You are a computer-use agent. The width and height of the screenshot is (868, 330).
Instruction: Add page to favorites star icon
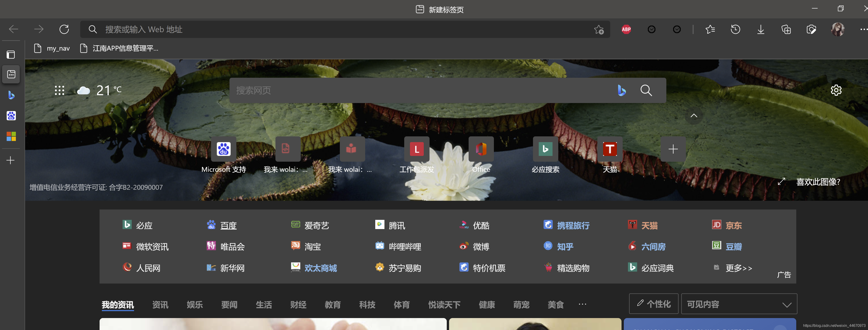599,29
